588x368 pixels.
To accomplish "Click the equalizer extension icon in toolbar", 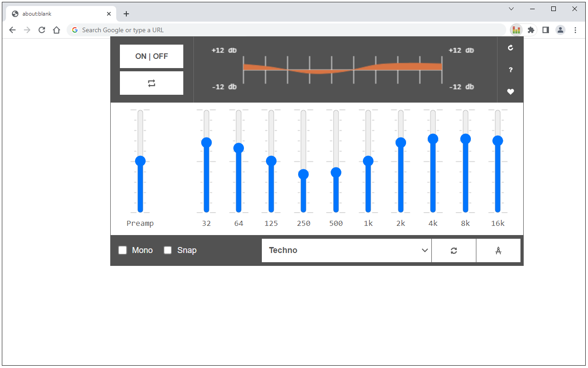I will (516, 29).
